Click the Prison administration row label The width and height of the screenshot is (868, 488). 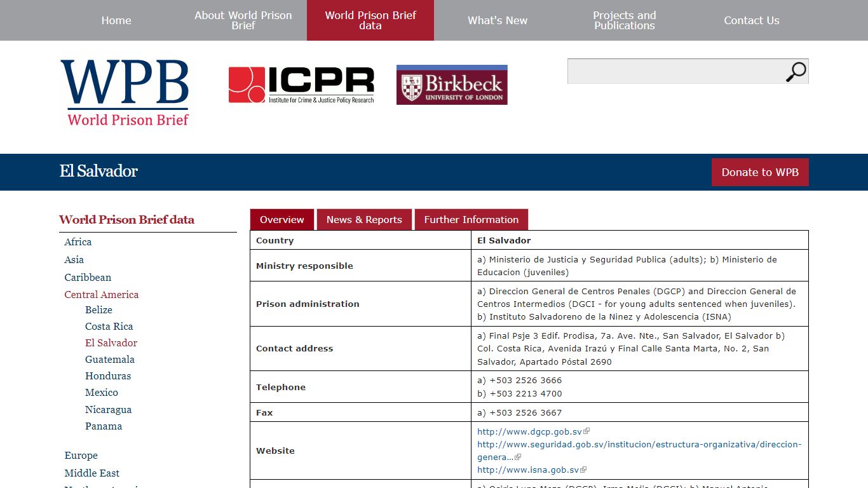click(308, 304)
